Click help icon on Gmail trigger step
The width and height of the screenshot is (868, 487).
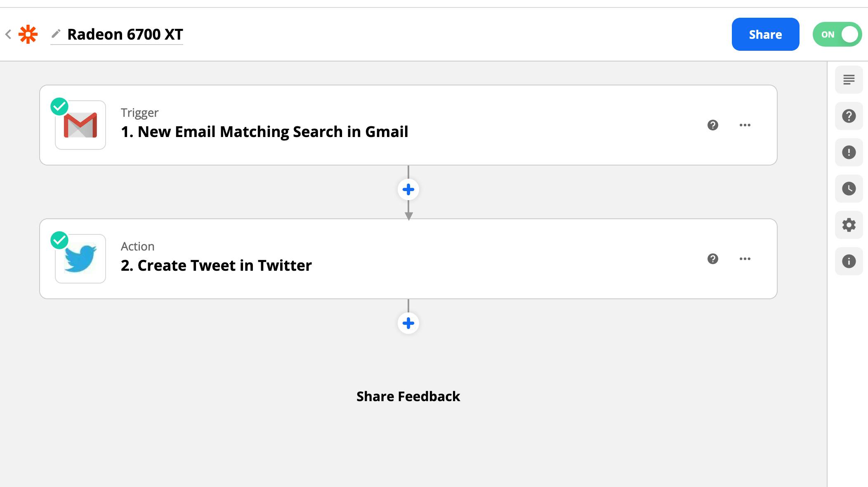coord(712,125)
